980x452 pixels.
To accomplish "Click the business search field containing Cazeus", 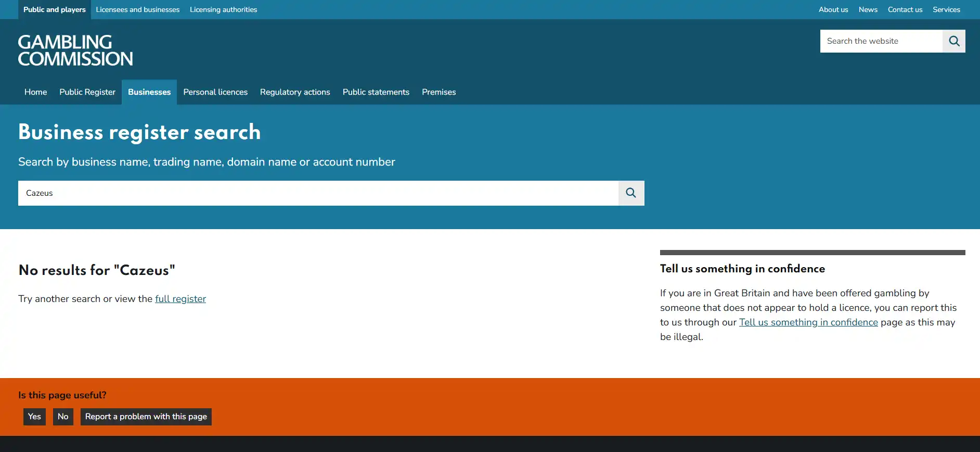I will (318, 193).
